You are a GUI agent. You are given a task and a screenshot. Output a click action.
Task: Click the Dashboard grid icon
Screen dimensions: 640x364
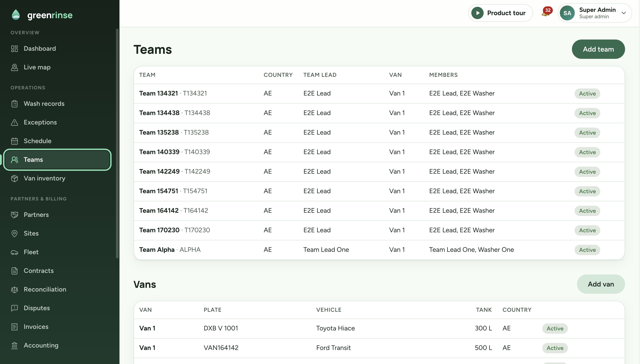pyautogui.click(x=14, y=49)
